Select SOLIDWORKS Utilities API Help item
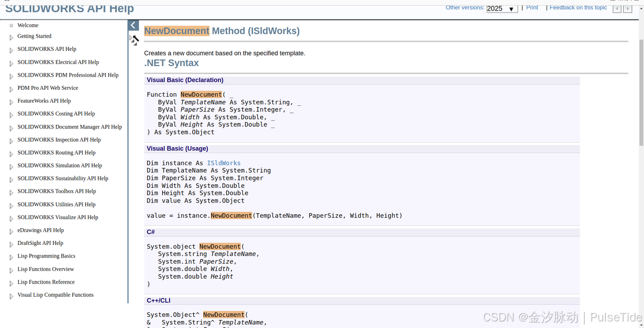This screenshot has width=644, height=328. (56, 205)
